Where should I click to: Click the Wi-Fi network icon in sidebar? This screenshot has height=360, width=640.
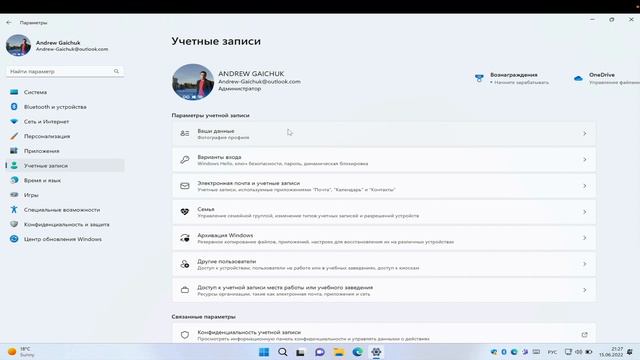click(14, 122)
